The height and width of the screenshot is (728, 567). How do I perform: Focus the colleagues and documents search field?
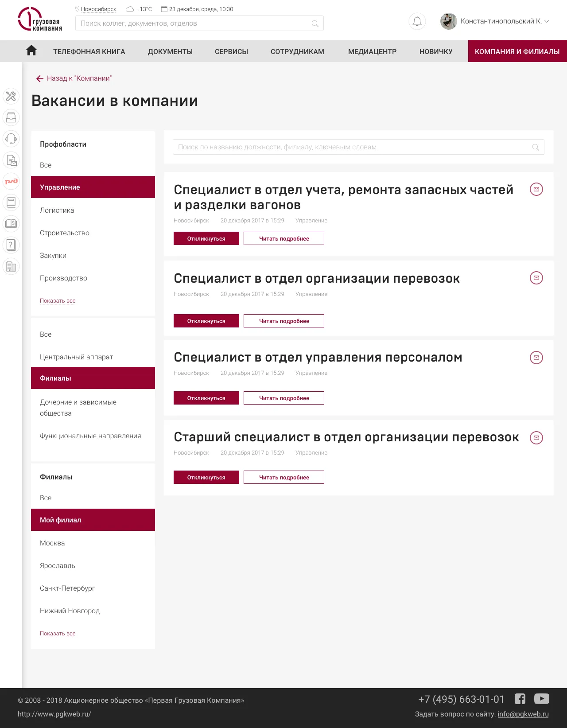(199, 23)
